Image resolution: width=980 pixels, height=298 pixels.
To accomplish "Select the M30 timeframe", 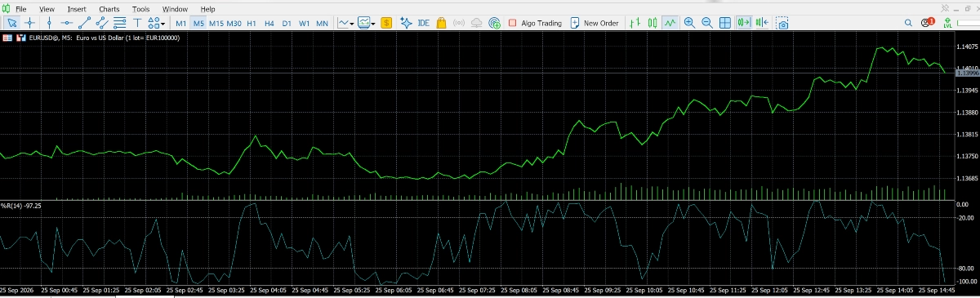I will click(234, 23).
